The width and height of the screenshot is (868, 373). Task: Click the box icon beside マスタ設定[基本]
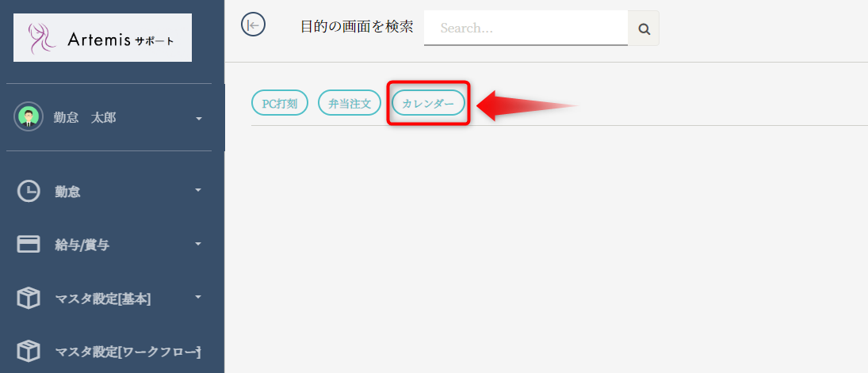pyautogui.click(x=29, y=299)
